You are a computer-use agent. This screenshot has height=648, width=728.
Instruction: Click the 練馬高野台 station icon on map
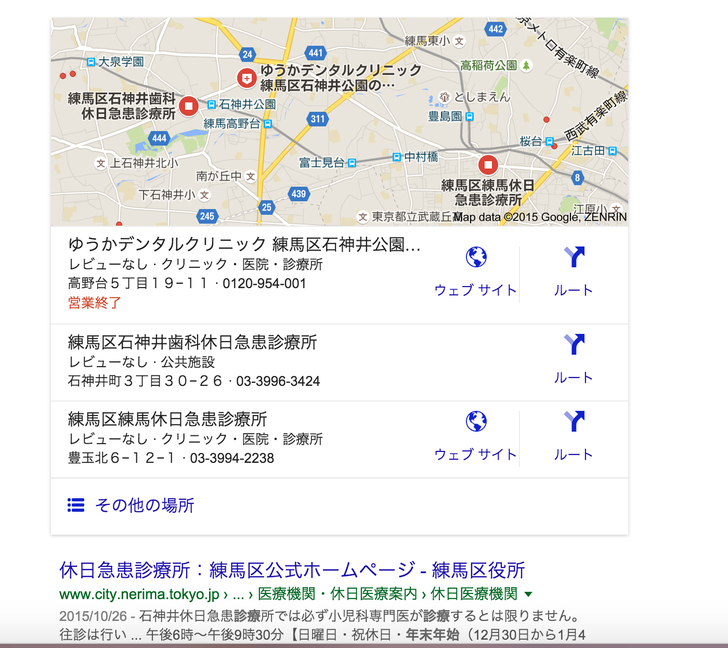click(267, 124)
